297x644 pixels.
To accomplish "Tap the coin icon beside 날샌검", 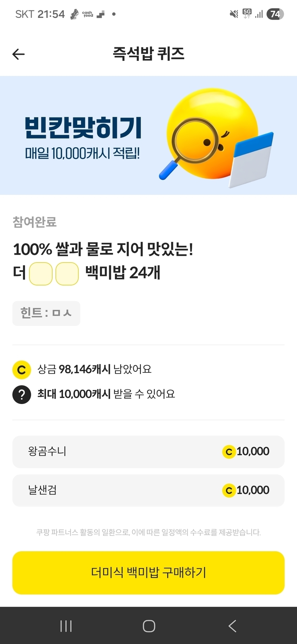I will (x=229, y=490).
